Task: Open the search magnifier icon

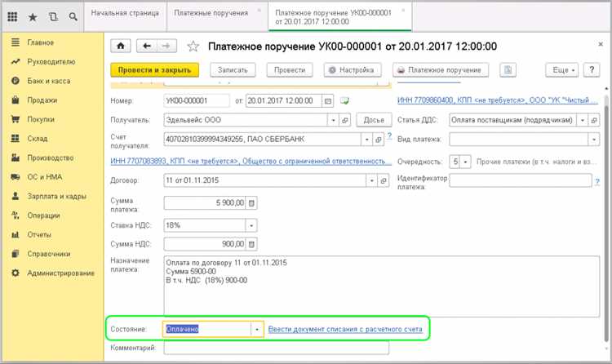Action: coord(73,17)
